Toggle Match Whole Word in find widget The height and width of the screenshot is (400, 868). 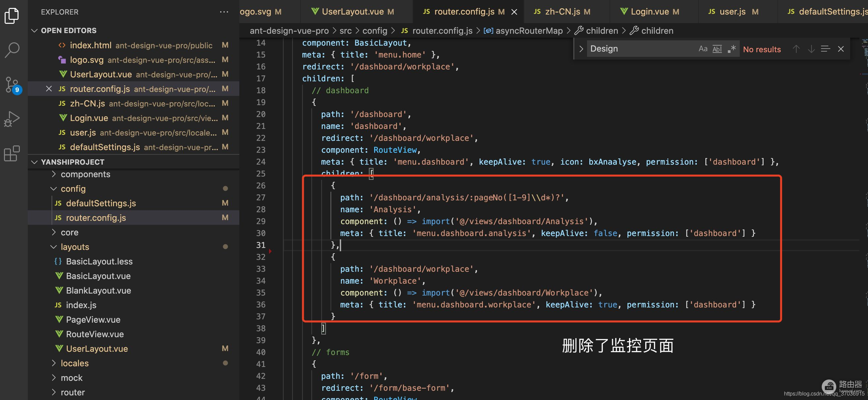point(717,49)
